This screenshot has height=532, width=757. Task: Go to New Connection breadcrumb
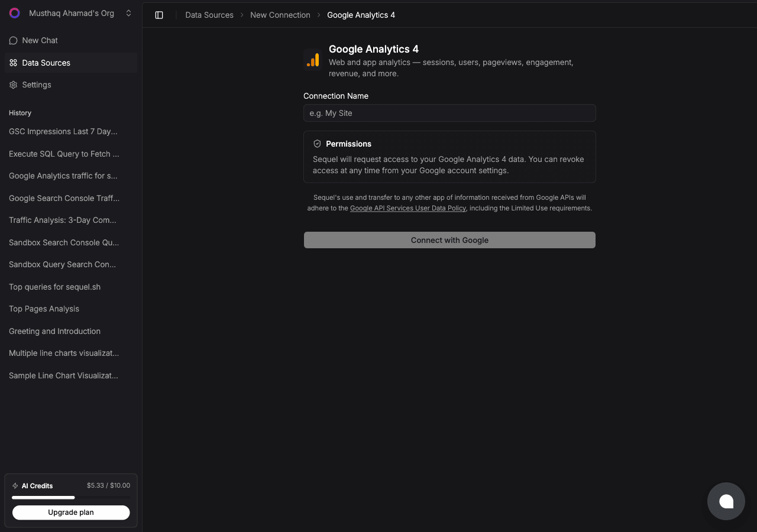[280, 15]
